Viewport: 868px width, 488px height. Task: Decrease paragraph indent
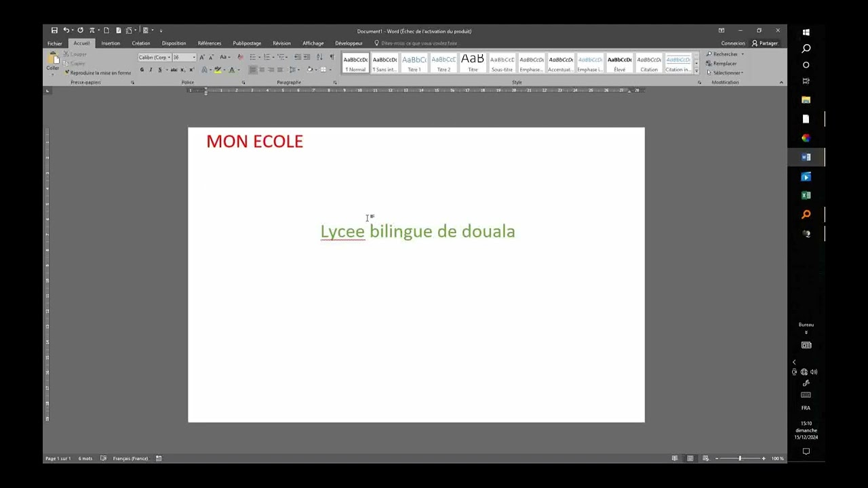click(298, 57)
